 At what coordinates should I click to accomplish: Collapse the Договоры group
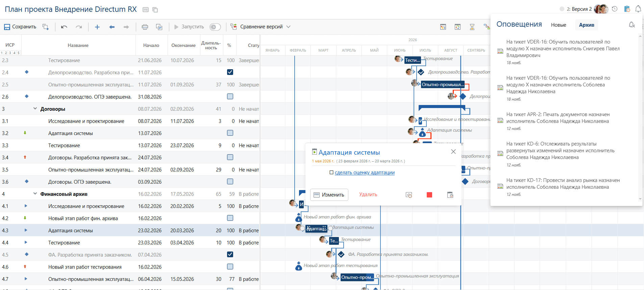(x=35, y=109)
